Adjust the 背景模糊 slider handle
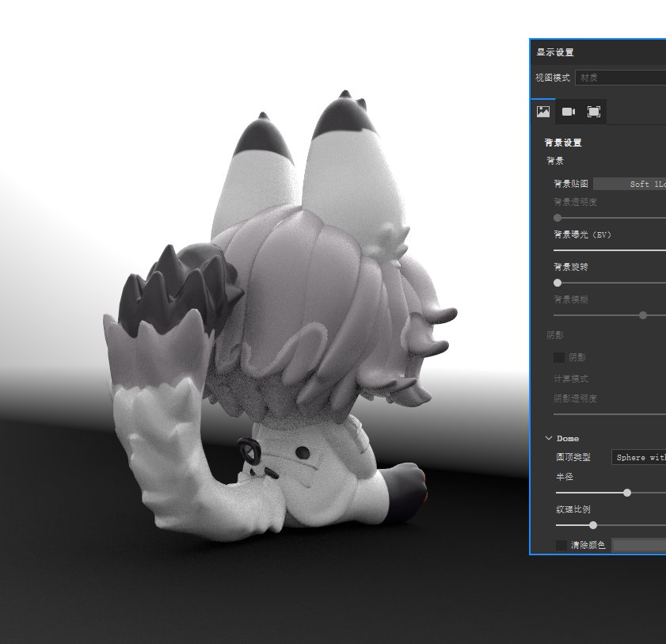 (x=643, y=315)
